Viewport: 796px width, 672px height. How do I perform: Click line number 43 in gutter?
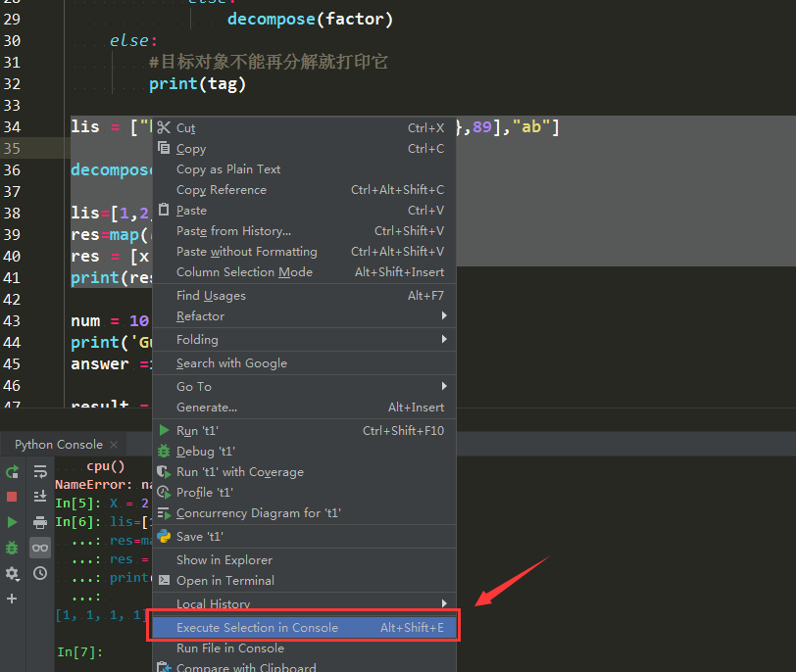pos(12,320)
